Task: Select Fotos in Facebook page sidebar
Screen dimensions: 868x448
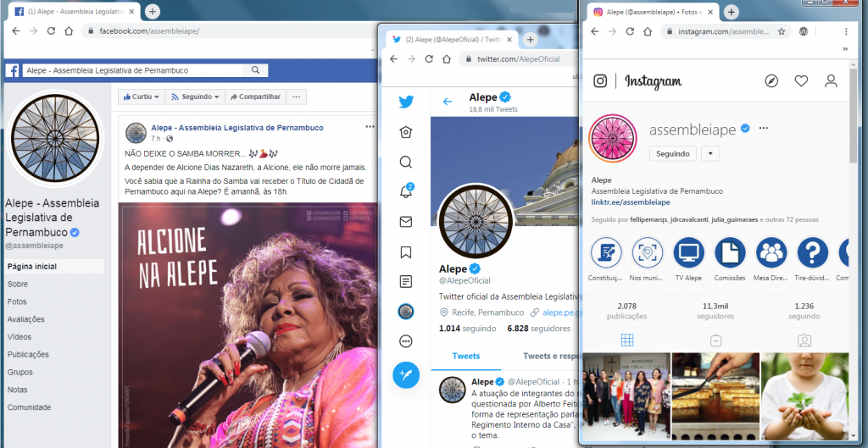Action: [x=17, y=301]
